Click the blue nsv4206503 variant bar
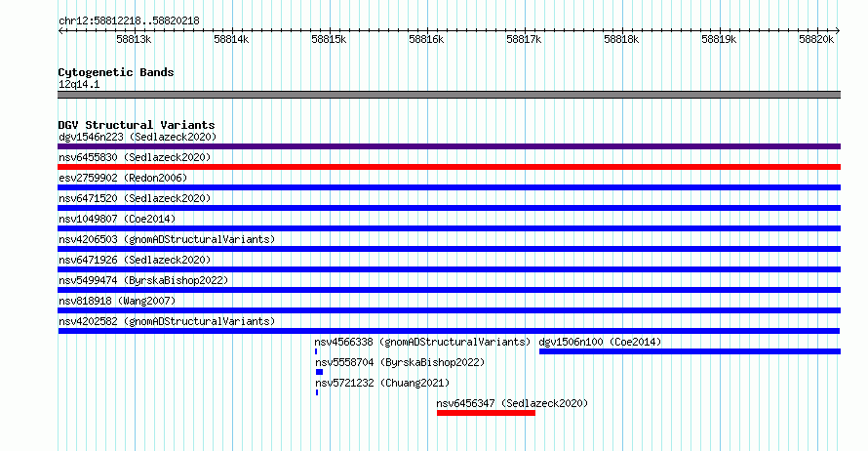Image resolution: width=868 pixels, height=451 pixels. 449,249
